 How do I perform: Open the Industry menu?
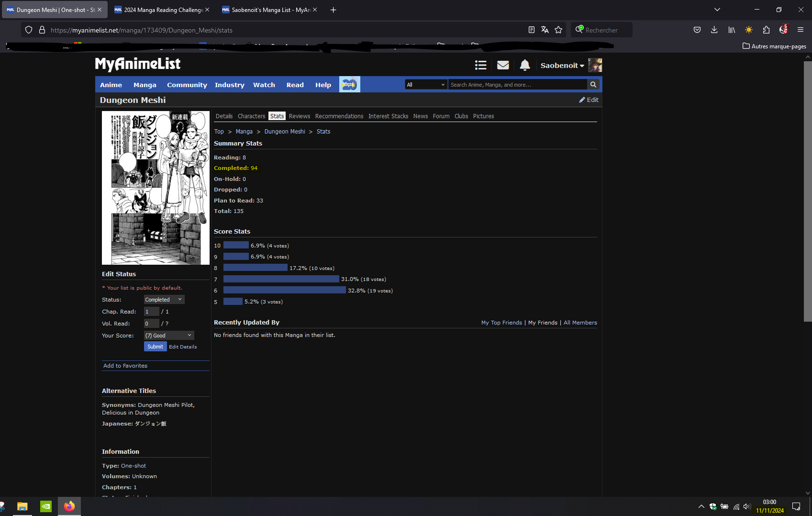(x=230, y=85)
